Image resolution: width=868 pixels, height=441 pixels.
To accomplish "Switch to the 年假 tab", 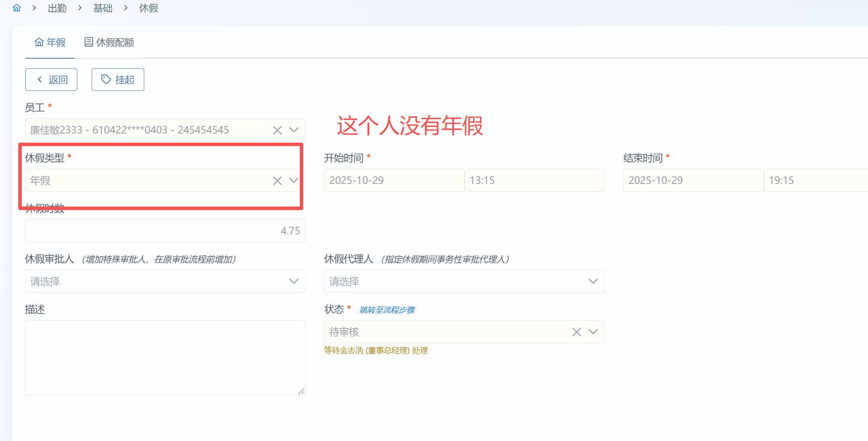I will click(x=50, y=42).
